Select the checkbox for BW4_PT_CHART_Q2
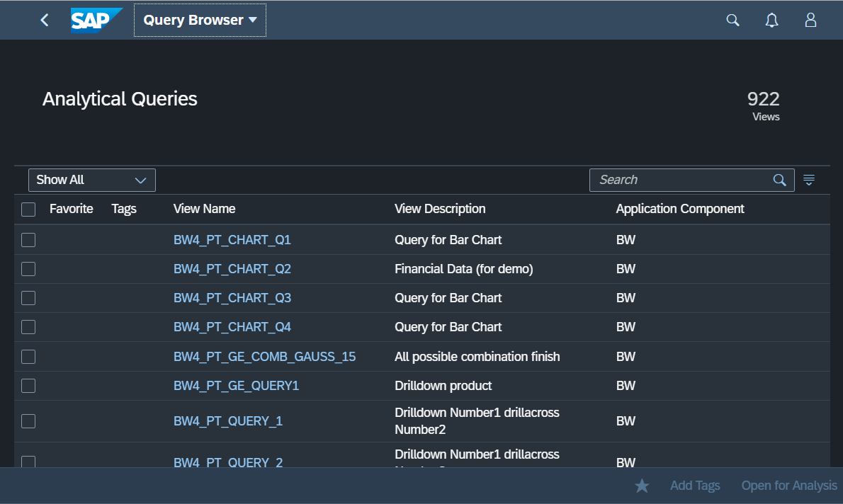This screenshot has height=504, width=843. pos(28,269)
